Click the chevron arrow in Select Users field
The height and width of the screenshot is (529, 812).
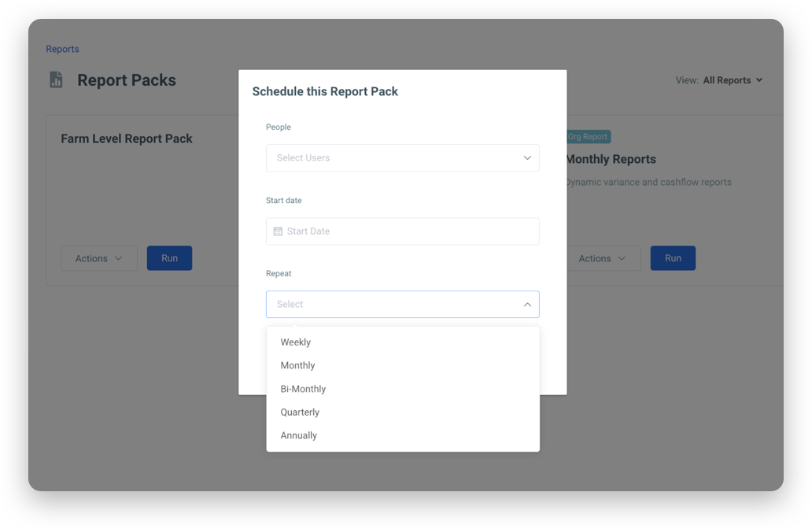527,157
